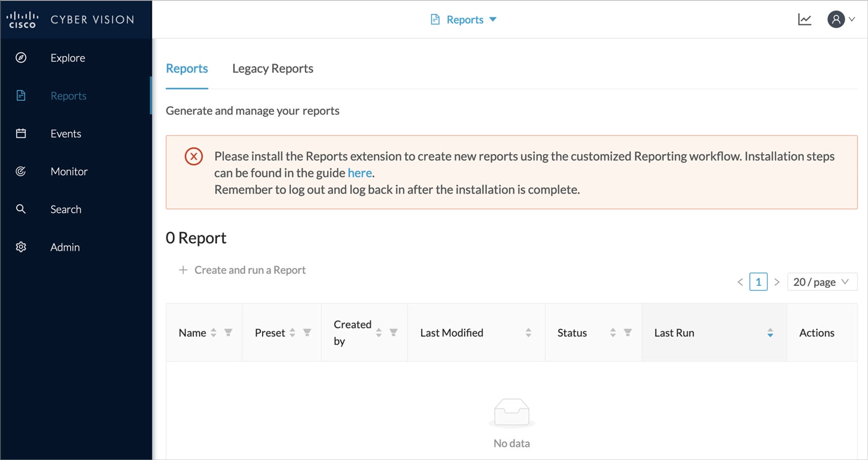868x460 pixels.
Task: Click the Preset column filter icon
Action: (x=307, y=333)
